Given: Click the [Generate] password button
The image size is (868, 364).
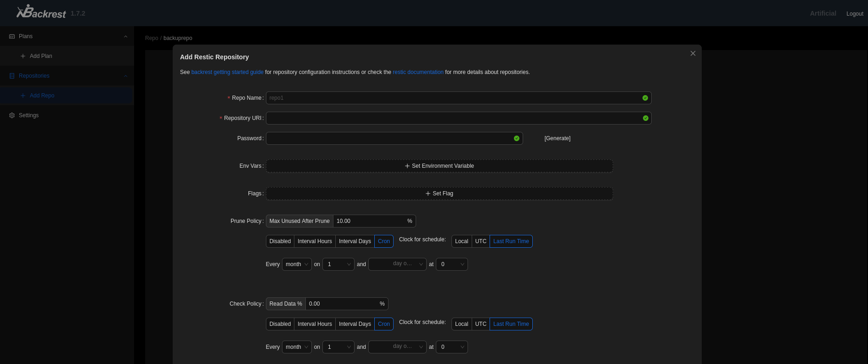Looking at the screenshot, I should tap(557, 138).
